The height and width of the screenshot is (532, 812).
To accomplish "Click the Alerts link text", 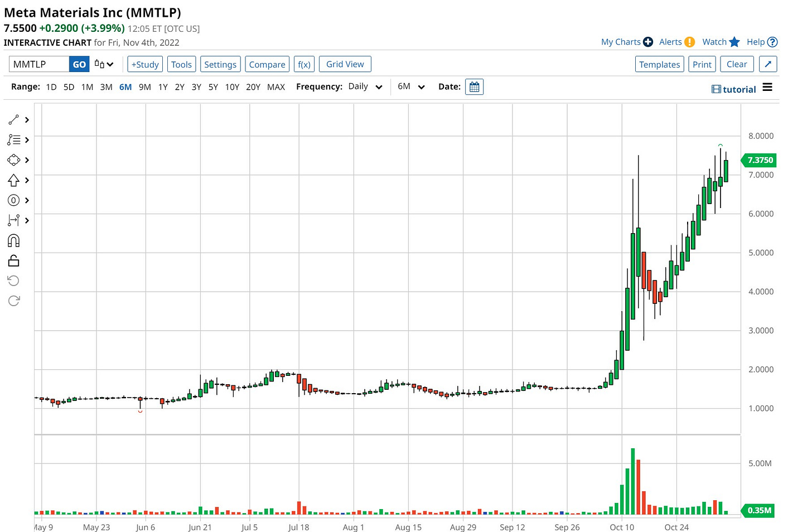I will click(670, 42).
